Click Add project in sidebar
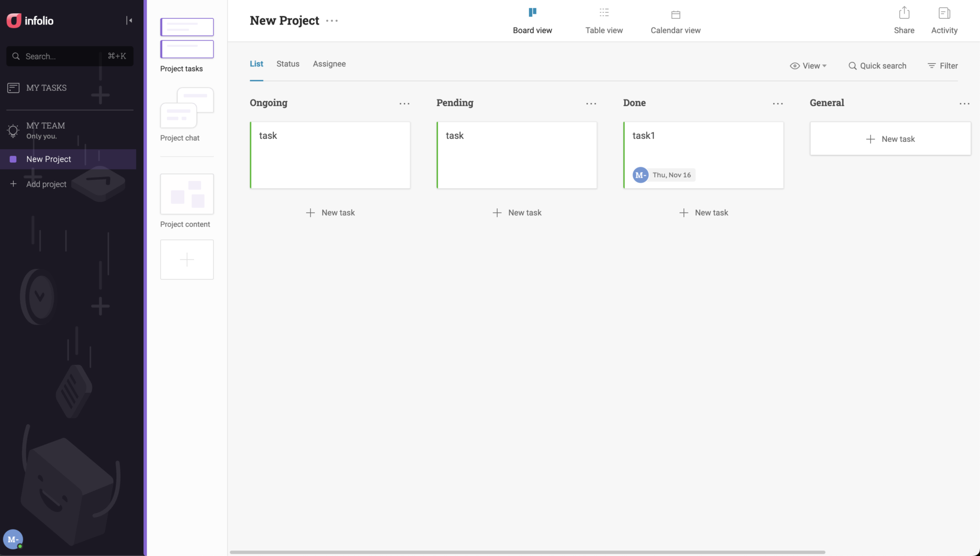 click(46, 184)
